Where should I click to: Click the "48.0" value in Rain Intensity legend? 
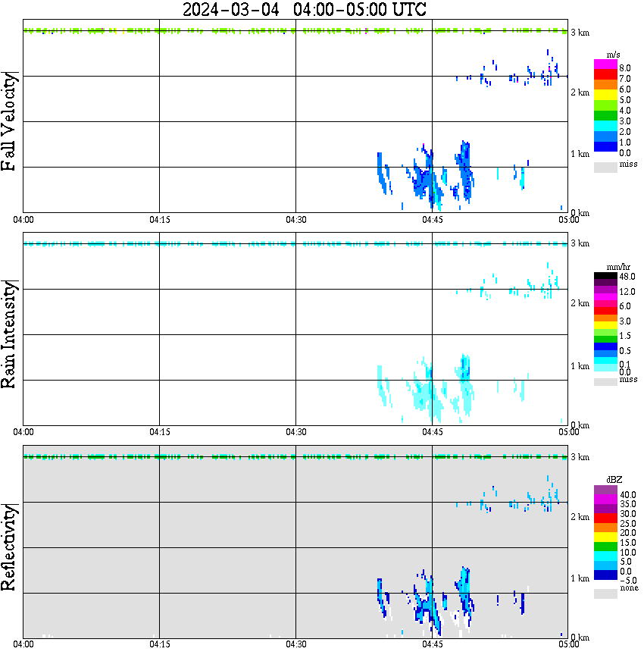pyautogui.click(x=627, y=277)
